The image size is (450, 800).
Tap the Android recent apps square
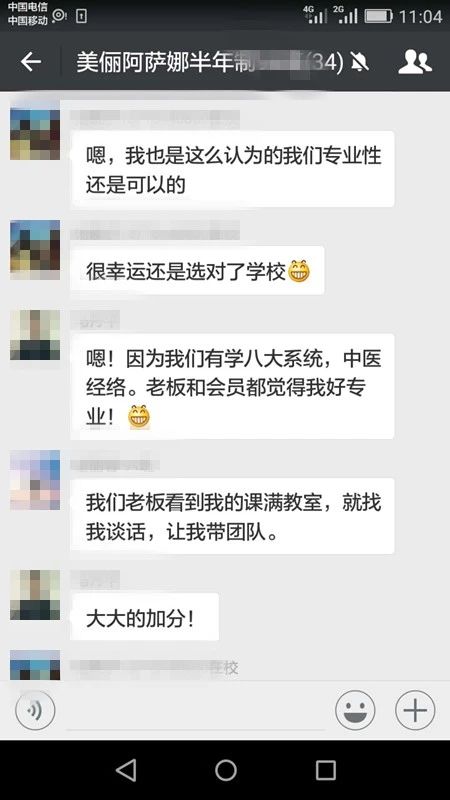(326, 770)
